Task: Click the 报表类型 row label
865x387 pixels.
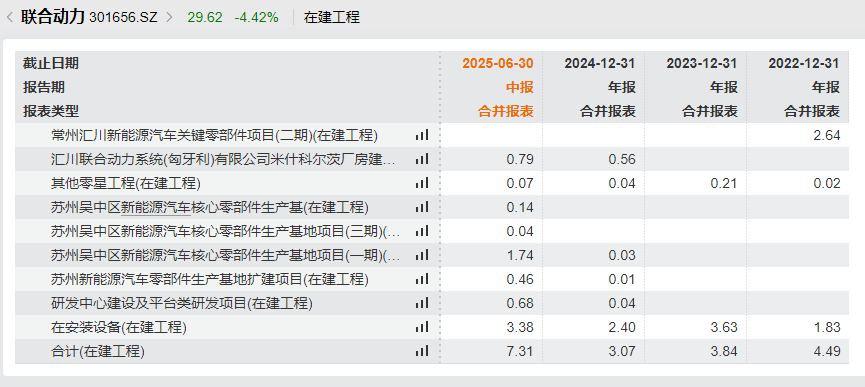Action: pos(51,111)
